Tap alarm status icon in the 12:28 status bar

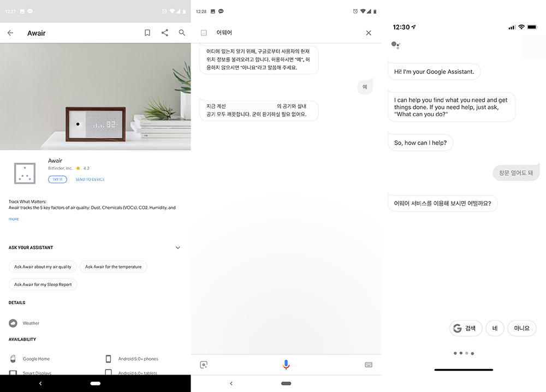pos(355,11)
